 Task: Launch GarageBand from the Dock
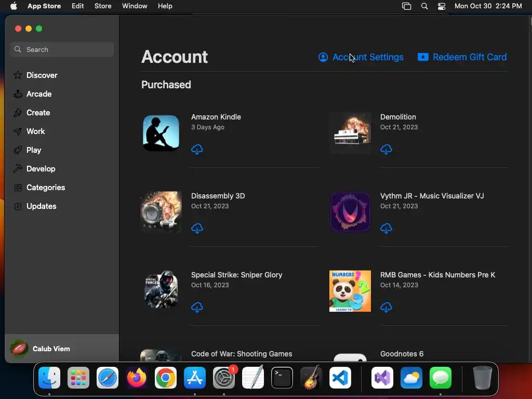click(311, 378)
